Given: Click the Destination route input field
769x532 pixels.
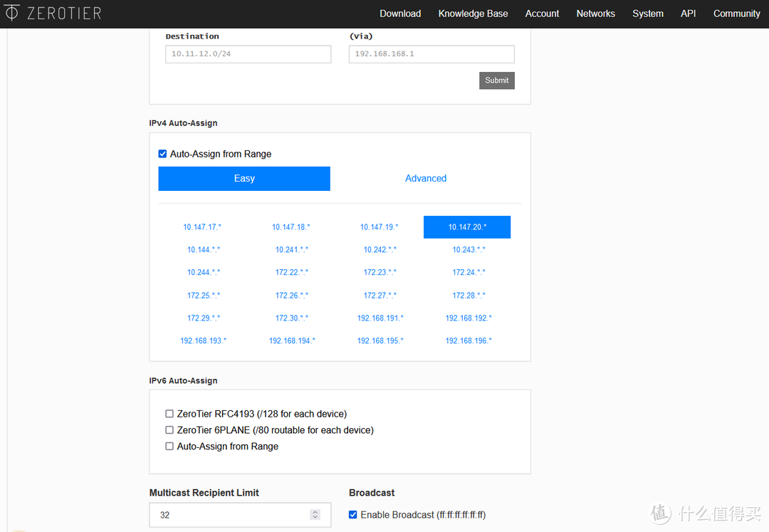Looking at the screenshot, I should (248, 54).
